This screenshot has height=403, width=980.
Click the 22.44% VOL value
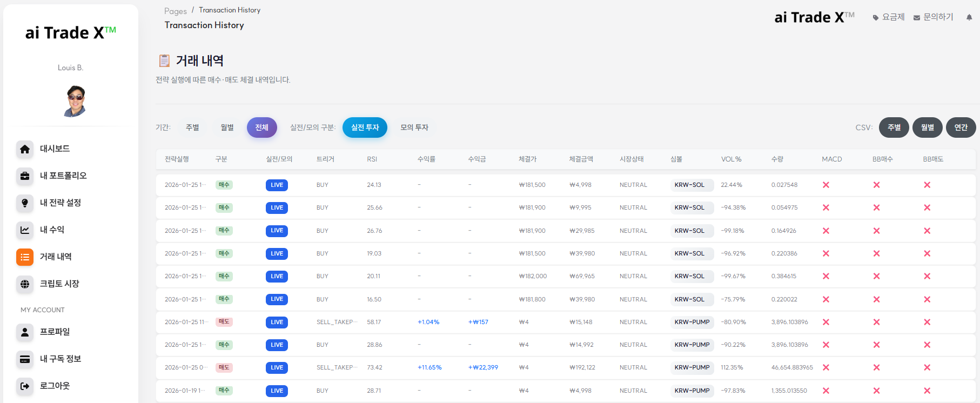pyautogui.click(x=731, y=185)
